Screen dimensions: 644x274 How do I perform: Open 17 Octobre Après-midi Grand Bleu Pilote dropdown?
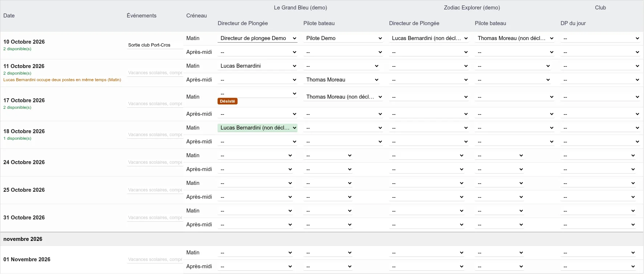pyautogui.click(x=343, y=114)
